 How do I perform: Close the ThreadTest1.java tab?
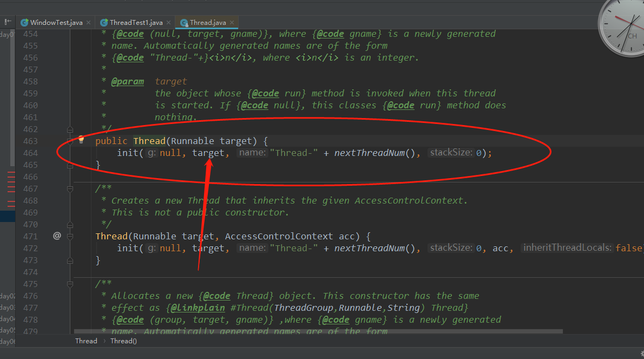(168, 23)
